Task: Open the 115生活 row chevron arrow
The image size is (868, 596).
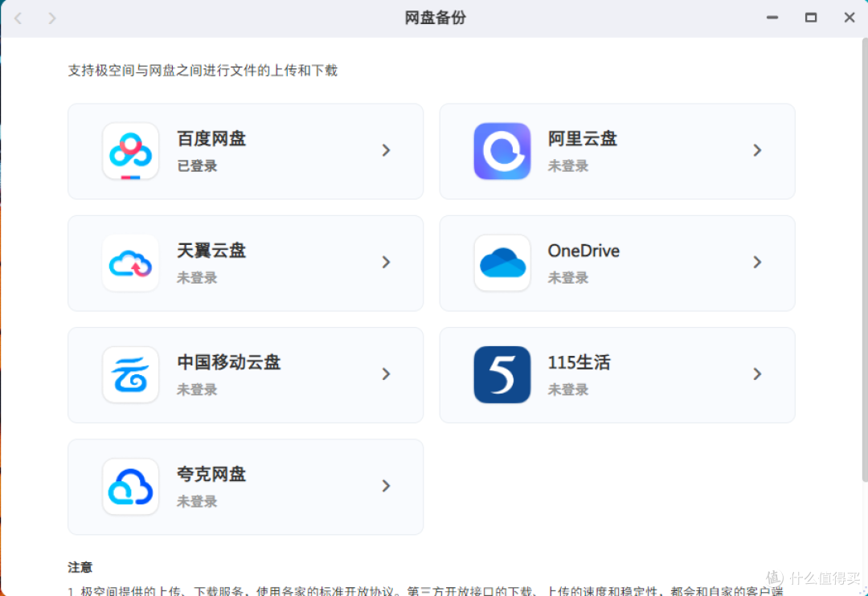Action: click(757, 374)
